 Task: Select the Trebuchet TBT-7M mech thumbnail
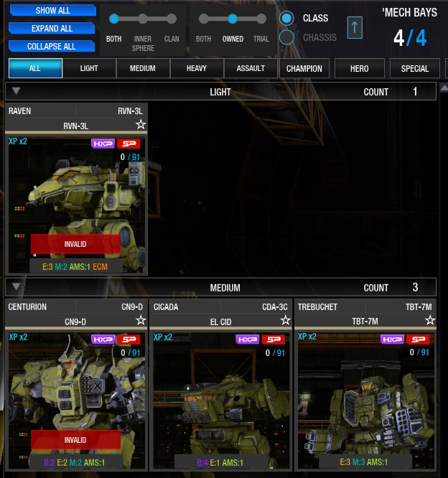click(x=366, y=400)
